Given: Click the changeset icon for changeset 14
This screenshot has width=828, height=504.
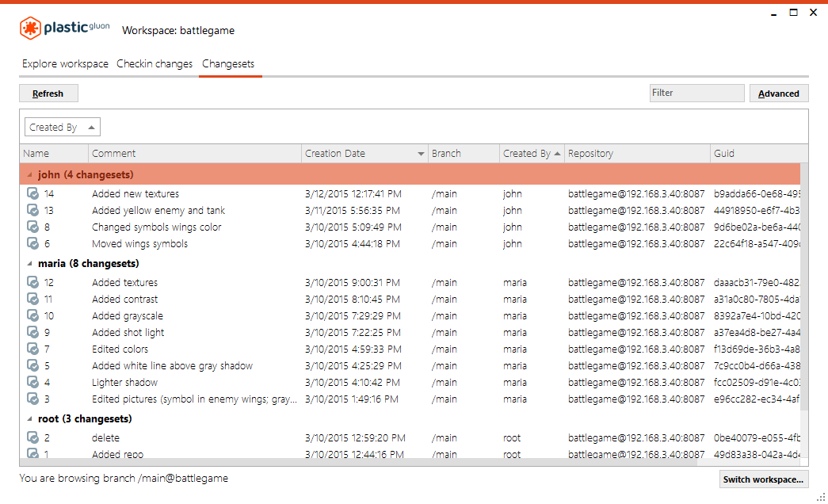Looking at the screenshot, I should pos(32,194).
